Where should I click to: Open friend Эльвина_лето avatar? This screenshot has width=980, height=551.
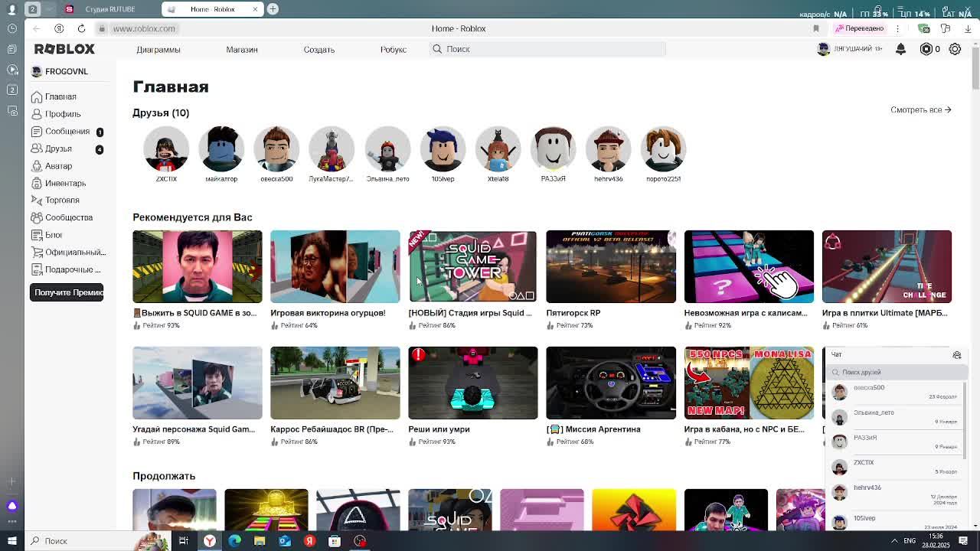387,149
